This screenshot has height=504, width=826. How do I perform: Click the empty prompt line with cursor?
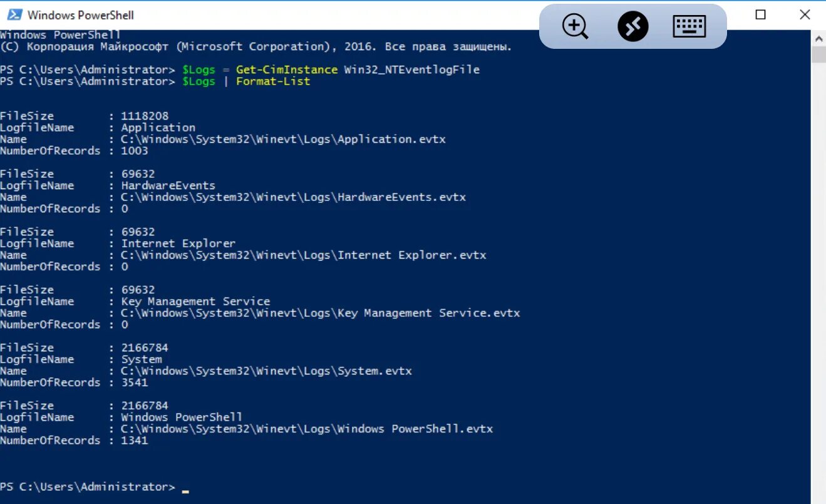pos(95,486)
